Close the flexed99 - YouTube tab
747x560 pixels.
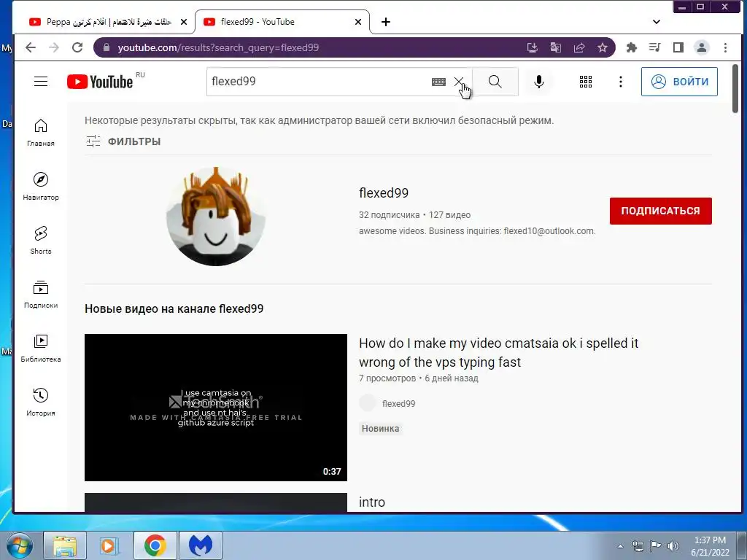(358, 22)
